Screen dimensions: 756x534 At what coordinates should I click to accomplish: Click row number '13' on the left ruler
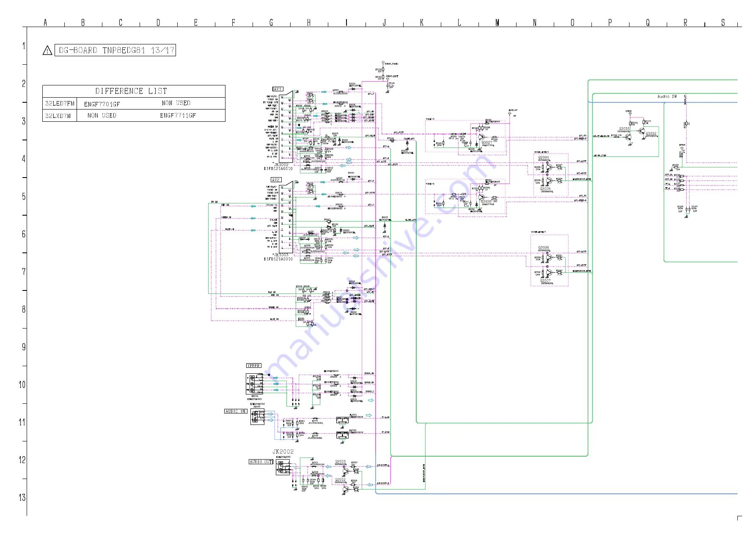coord(22,498)
